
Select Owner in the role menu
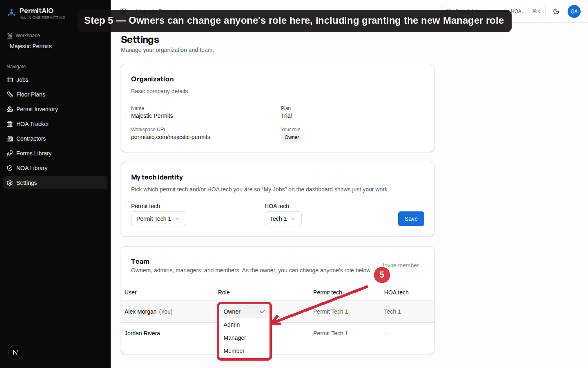click(x=244, y=312)
